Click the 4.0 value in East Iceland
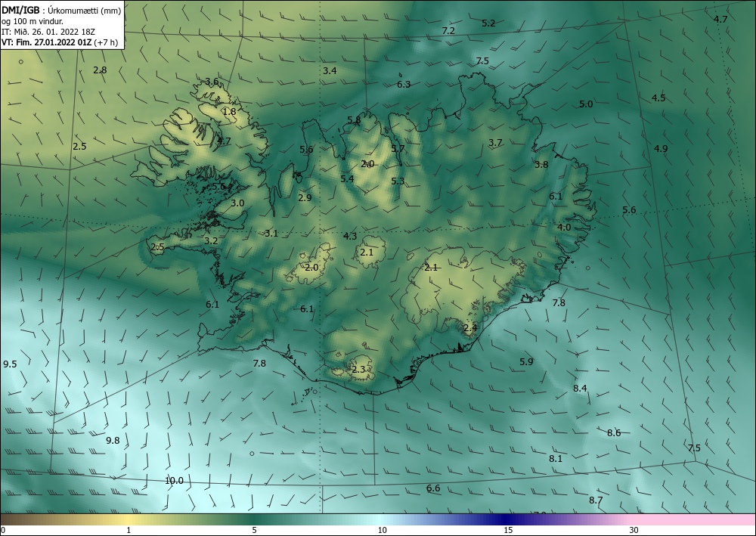The width and height of the screenshot is (756, 536). [564, 227]
